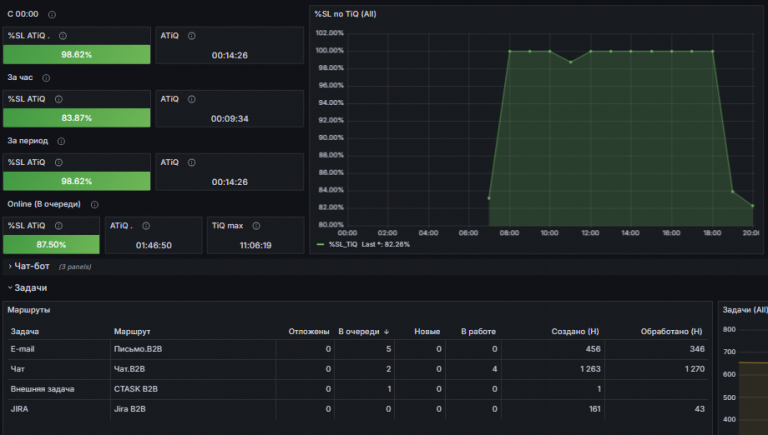Click value 346 in Обработано column
Screen dimensions: 768x435
tap(697, 349)
